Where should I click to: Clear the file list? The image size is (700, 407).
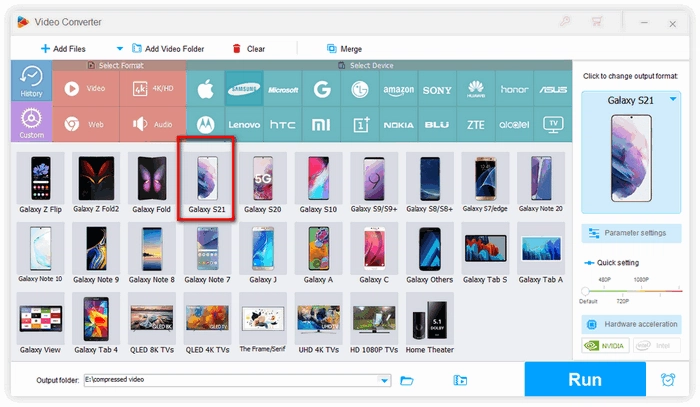click(249, 49)
